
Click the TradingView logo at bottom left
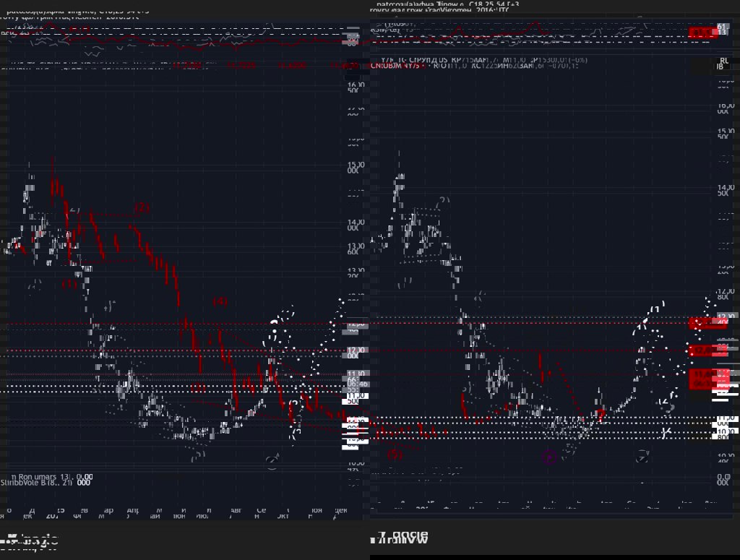[33, 539]
